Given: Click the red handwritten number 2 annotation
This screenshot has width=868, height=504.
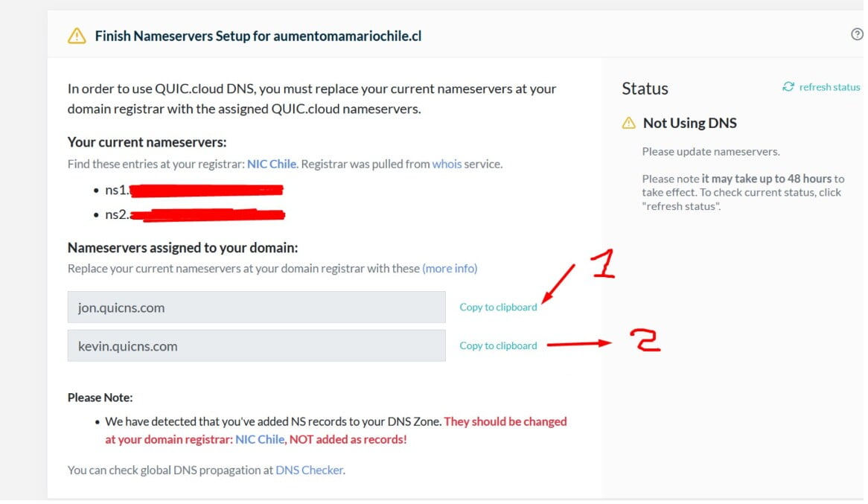Looking at the screenshot, I should click(645, 340).
